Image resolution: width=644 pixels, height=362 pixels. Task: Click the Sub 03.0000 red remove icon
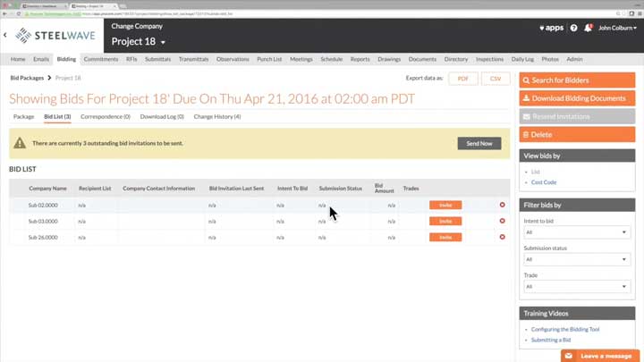502,221
